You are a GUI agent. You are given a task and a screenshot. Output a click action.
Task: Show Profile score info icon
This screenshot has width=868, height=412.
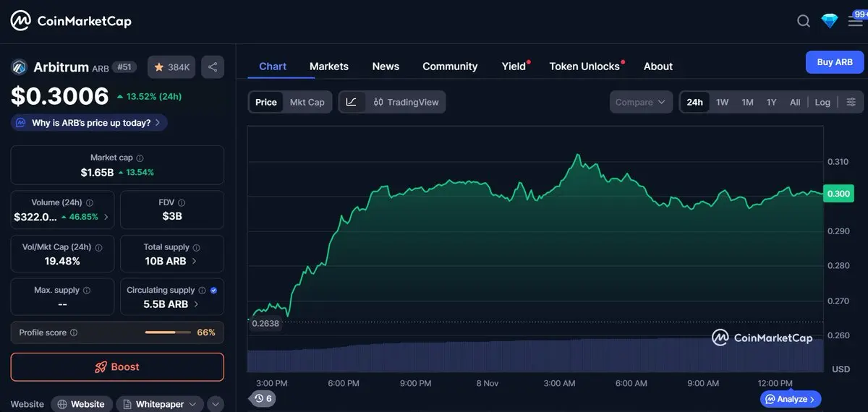tap(74, 333)
